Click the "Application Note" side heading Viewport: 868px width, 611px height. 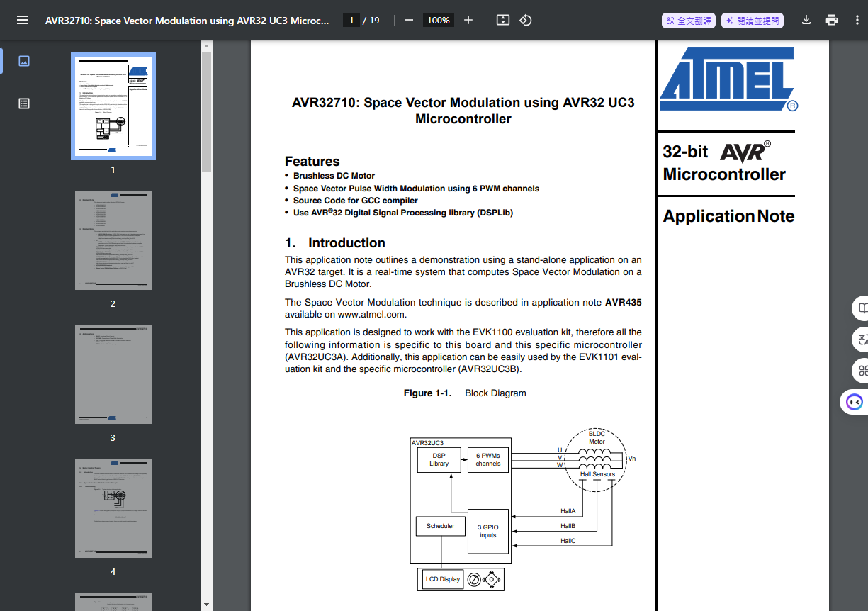[728, 216]
